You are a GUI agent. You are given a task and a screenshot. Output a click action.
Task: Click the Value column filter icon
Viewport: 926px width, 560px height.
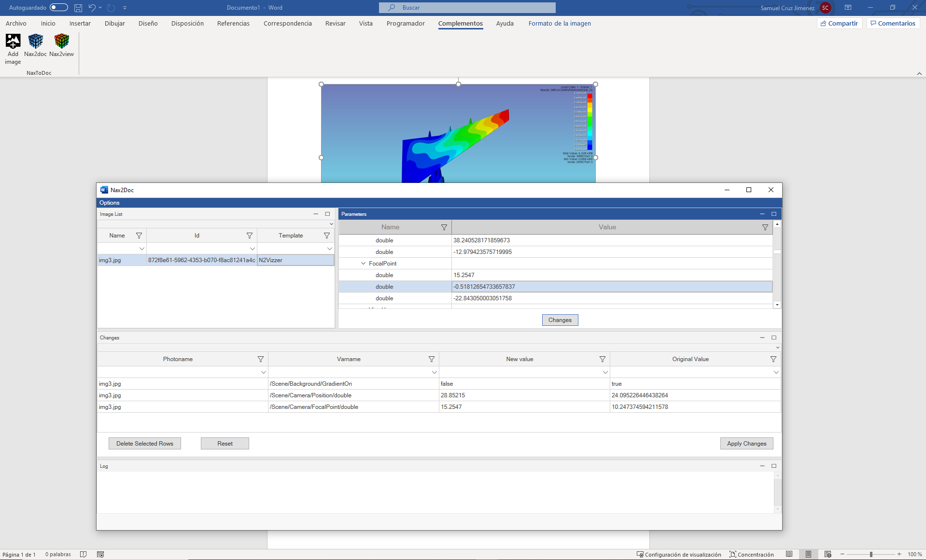(765, 227)
